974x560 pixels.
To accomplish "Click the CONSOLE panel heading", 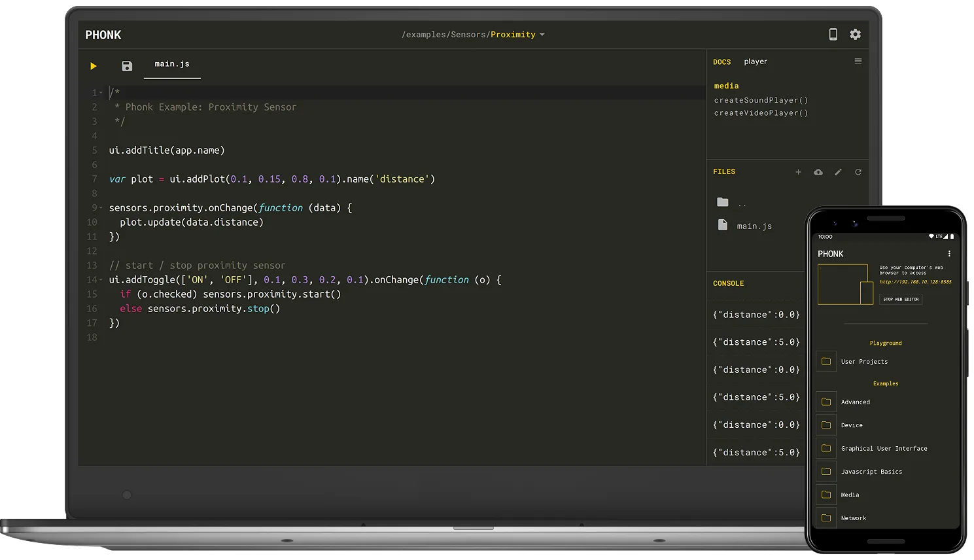I will coord(729,284).
